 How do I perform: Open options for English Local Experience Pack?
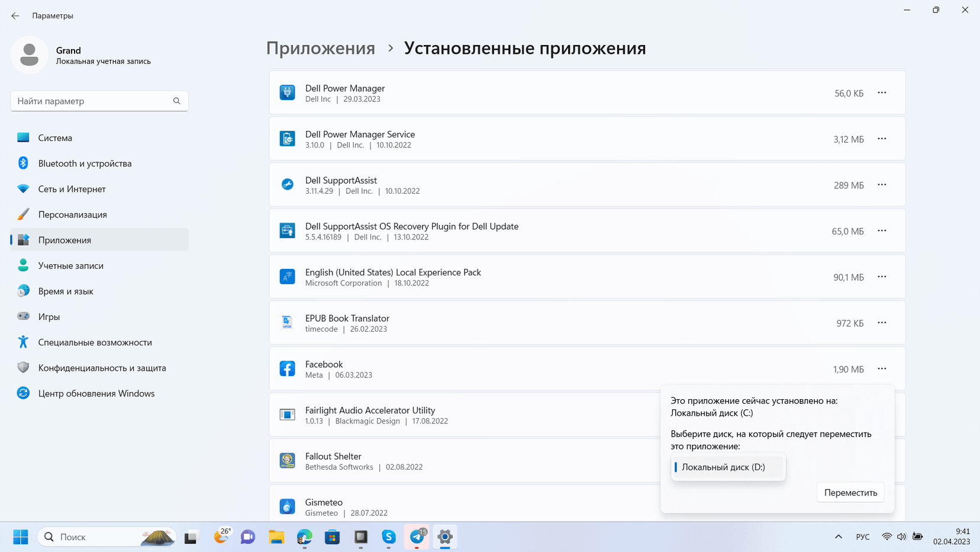[882, 277]
